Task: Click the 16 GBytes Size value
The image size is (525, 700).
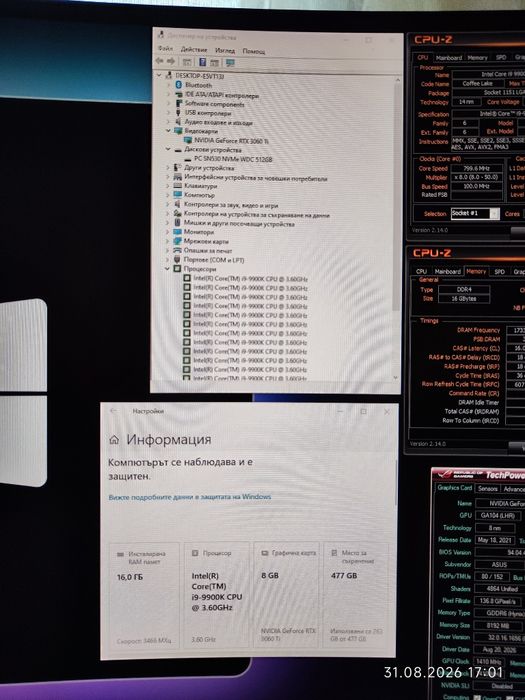Action: [x=464, y=299]
